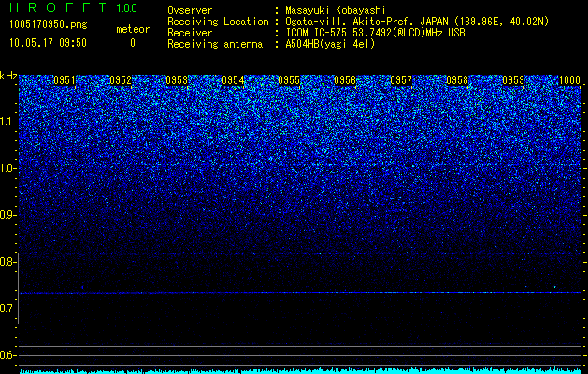Click the Receiver field label
Image resolution: width=588 pixels, height=374 pixels.
190,33
